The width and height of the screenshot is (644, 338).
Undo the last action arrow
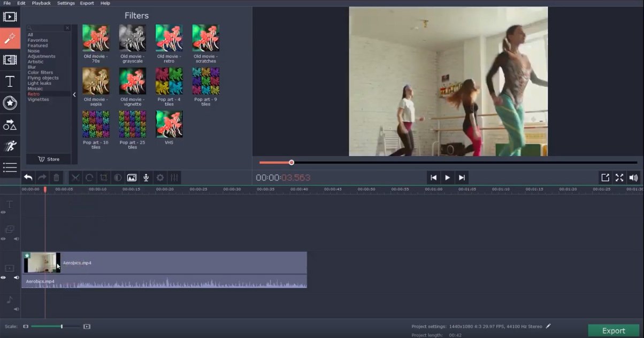[x=28, y=178]
